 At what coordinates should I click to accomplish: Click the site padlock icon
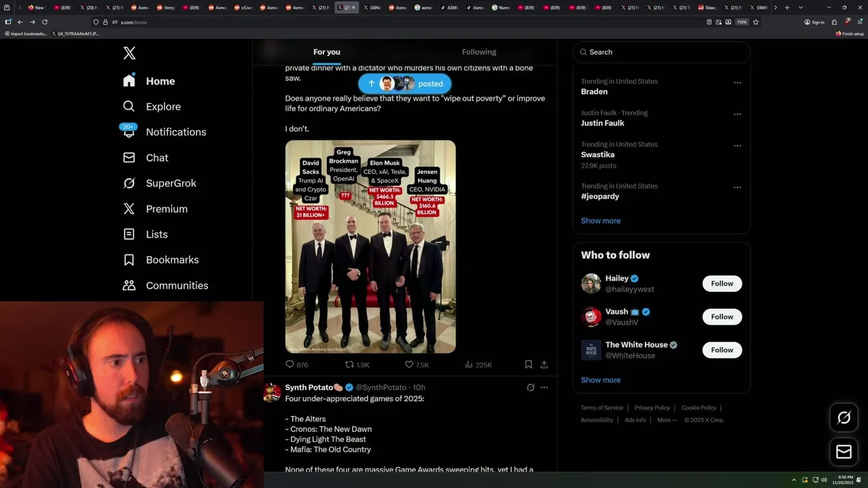pos(105,22)
